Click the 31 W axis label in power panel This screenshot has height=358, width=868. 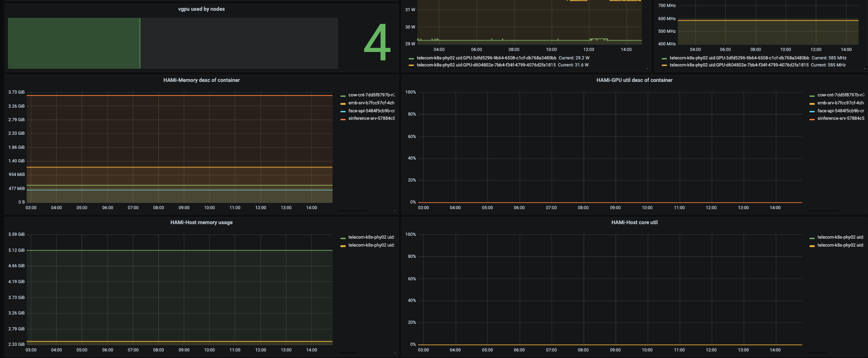click(x=410, y=9)
